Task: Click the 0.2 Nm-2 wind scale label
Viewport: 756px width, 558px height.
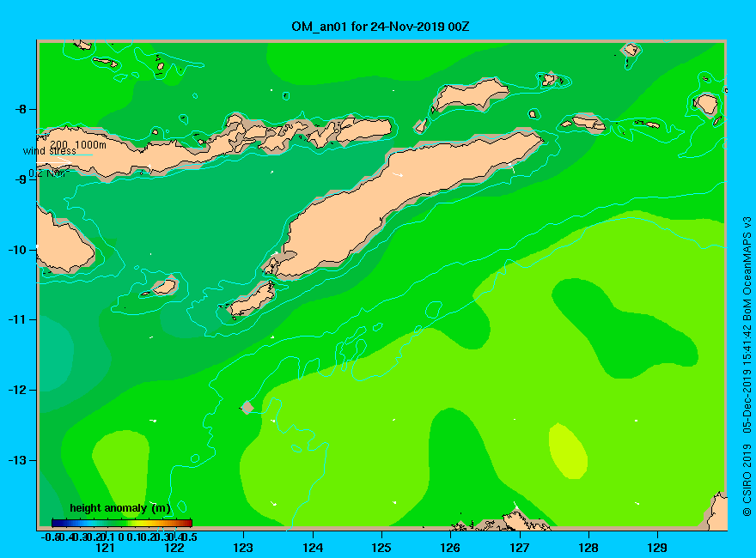Action: 49,173
